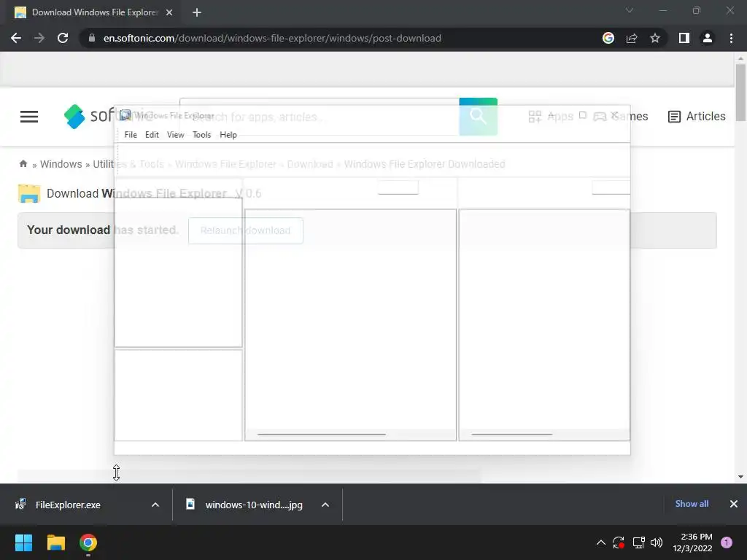Open the Help menu in Windows File Explorer
The width and height of the screenshot is (747, 560).
pos(228,135)
